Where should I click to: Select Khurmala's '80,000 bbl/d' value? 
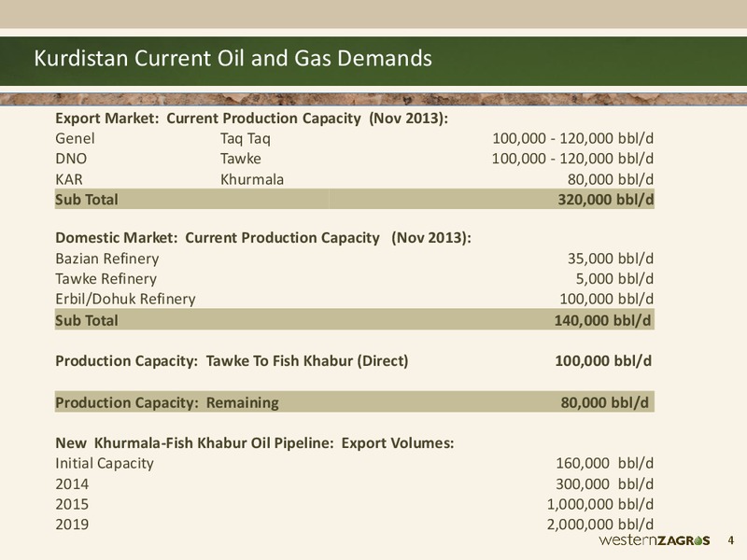(611, 179)
